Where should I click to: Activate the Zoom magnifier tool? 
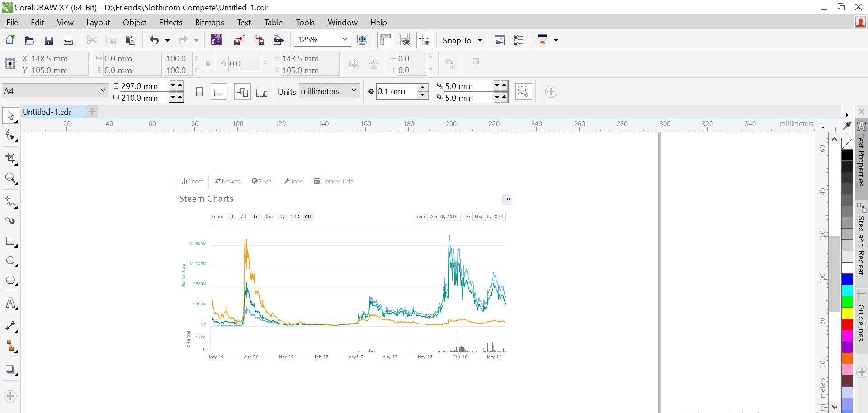click(x=10, y=178)
